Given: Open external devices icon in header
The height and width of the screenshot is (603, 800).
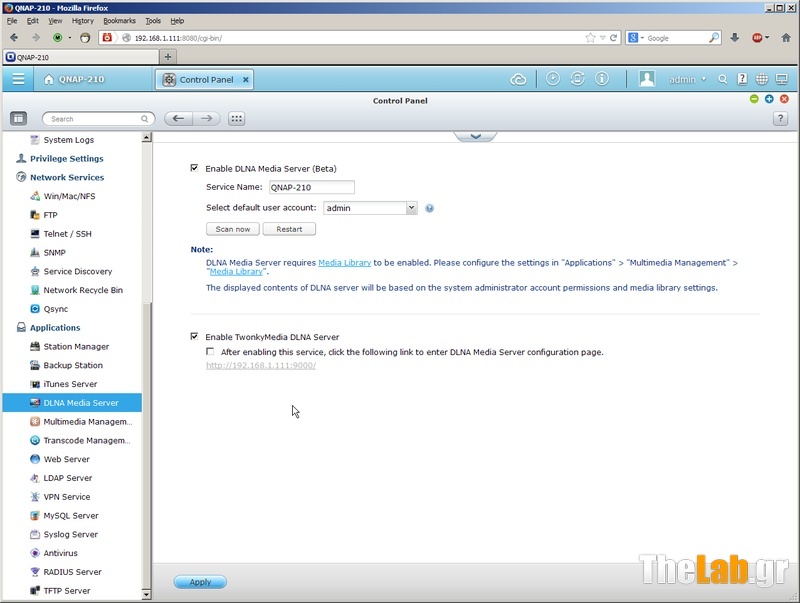Looking at the screenshot, I should 578,79.
